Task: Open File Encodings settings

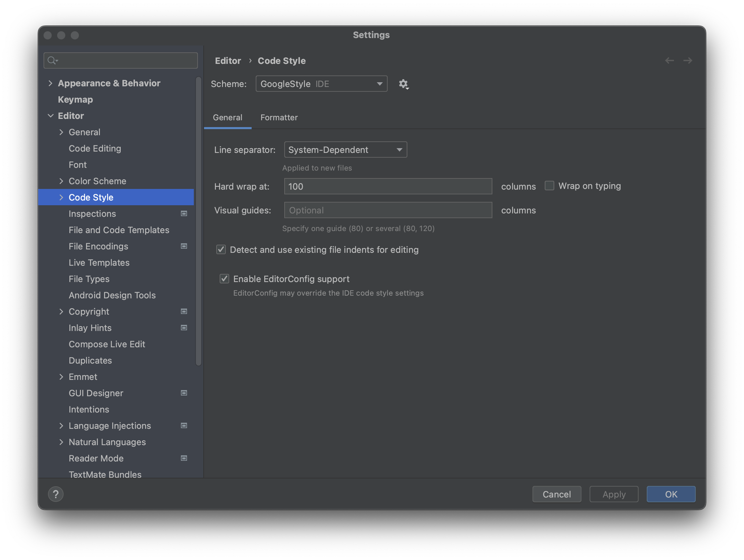Action: tap(98, 246)
